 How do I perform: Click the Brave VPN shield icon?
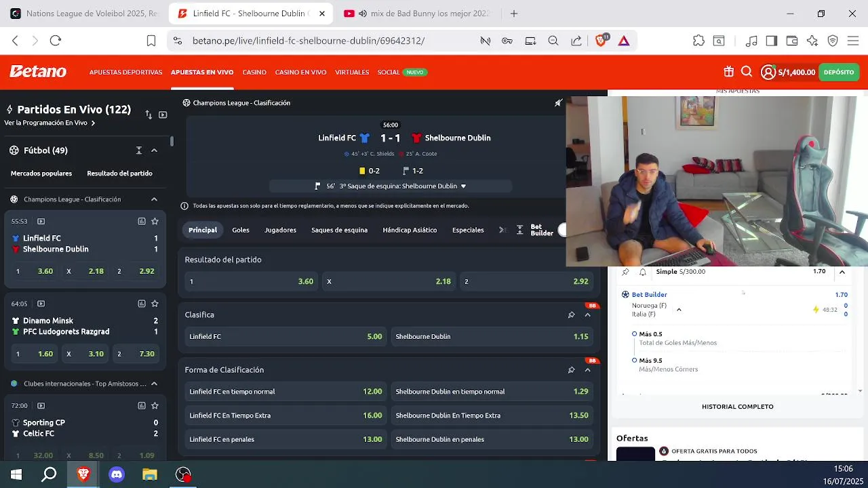(x=833, y=41)
